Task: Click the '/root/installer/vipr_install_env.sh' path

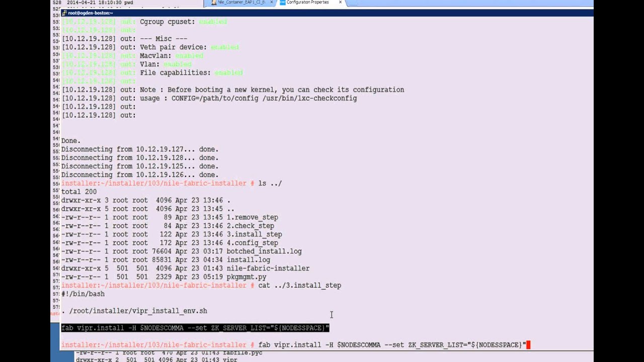Action: [x=138, y=311]
